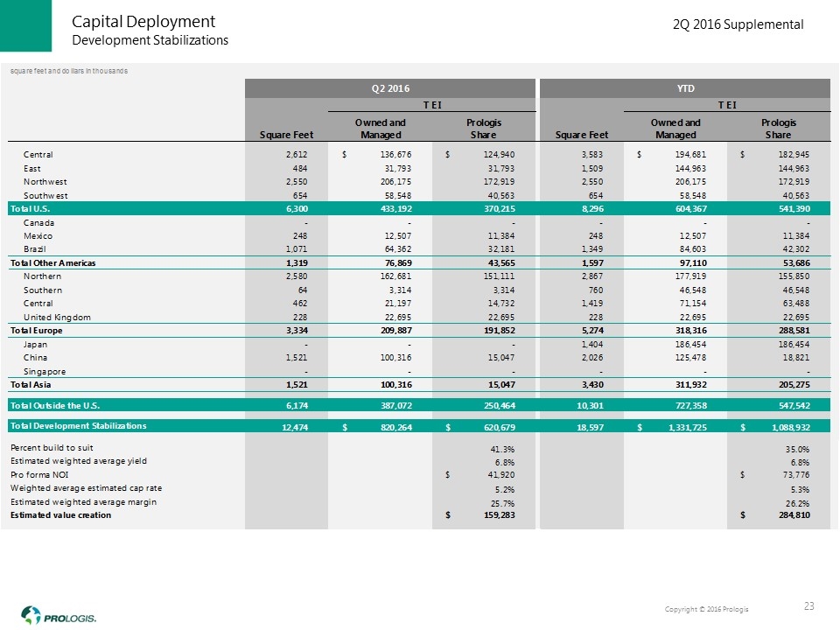
Task: Click the Estimated value creation row label
Action: pos(60,515)
